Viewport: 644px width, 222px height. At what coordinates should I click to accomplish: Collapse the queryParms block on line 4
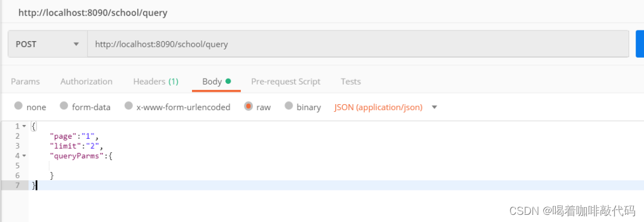(x=24, y=156)
